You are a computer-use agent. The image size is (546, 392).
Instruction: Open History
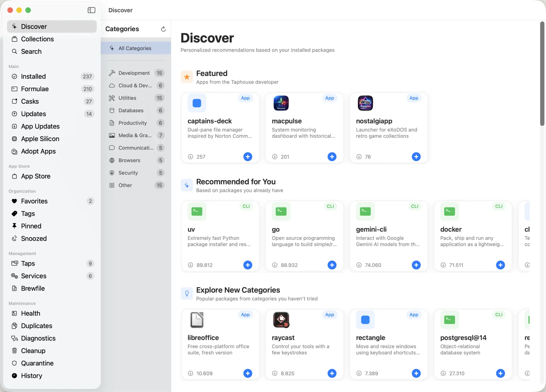tap(52, 376)
